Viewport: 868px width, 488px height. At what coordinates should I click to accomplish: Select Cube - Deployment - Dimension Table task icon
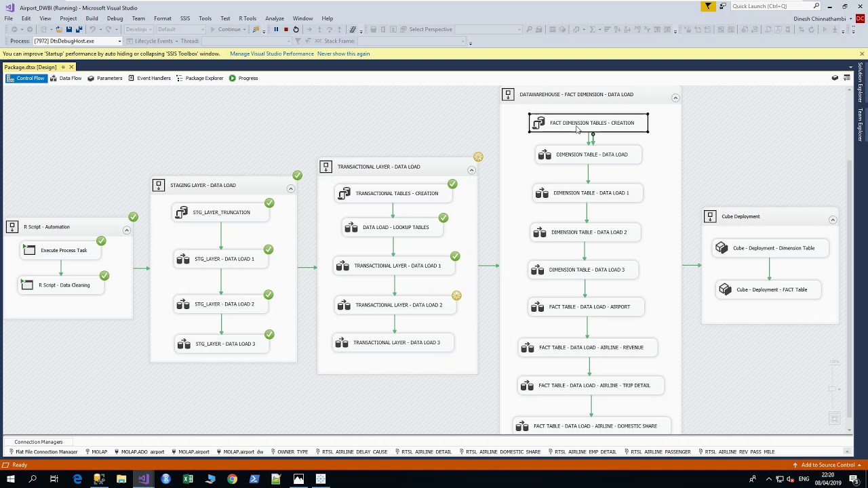point(722,248)
